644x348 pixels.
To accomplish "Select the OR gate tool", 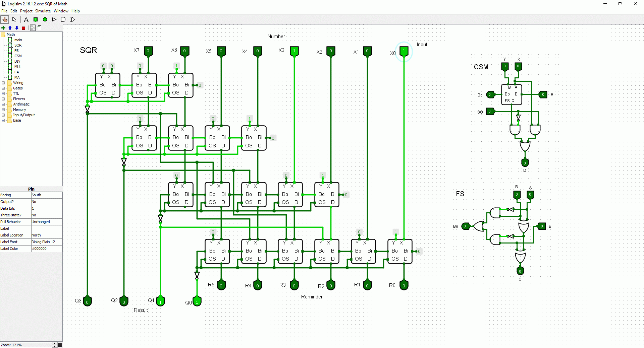I will coord(72,19).
